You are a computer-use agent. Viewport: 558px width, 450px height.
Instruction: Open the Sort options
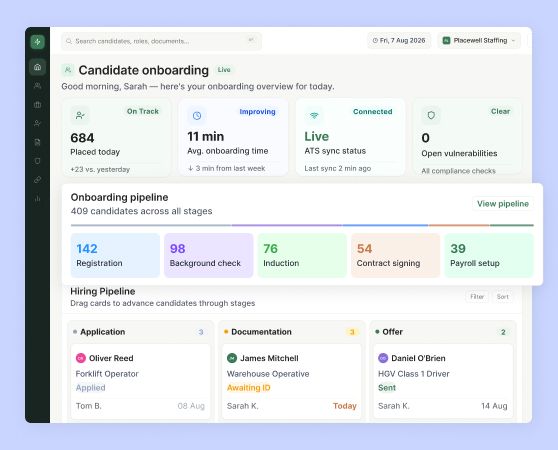coord(502,296)
